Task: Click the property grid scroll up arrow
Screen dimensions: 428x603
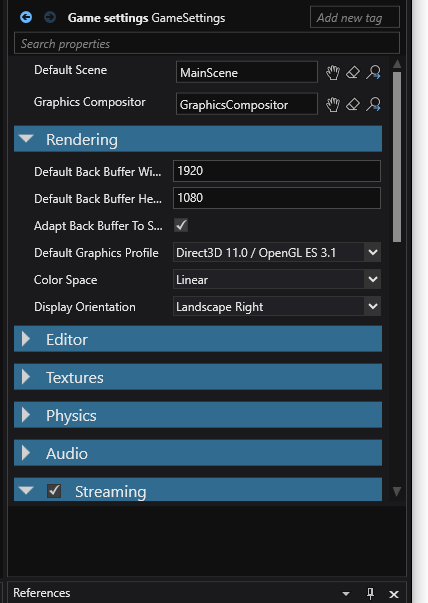Action: coord(397,64)
